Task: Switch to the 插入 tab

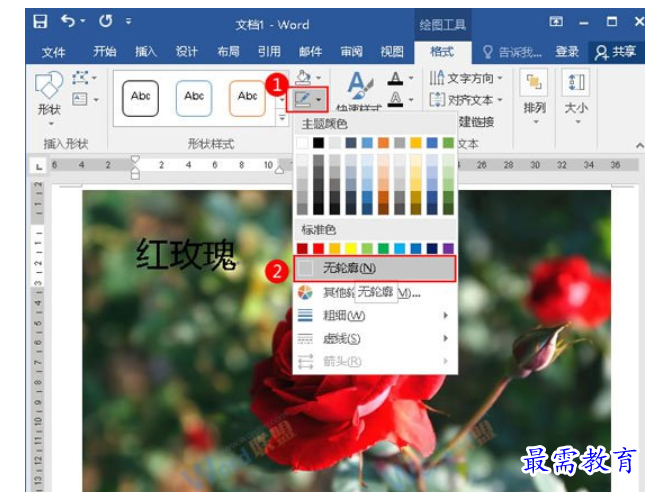Action: [x=146, y=52]
